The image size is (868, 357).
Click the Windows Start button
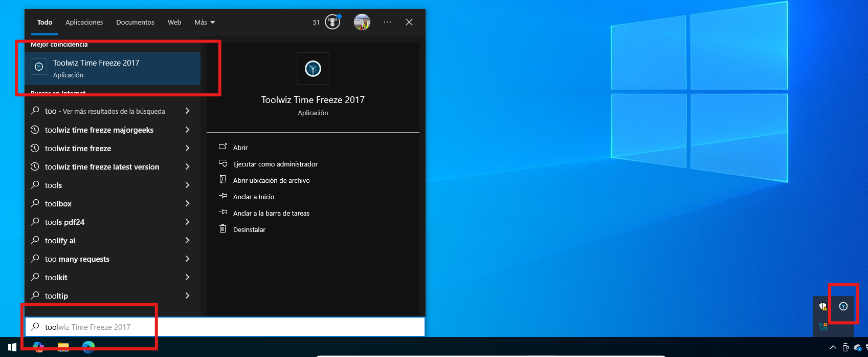(x=12, y=347)
